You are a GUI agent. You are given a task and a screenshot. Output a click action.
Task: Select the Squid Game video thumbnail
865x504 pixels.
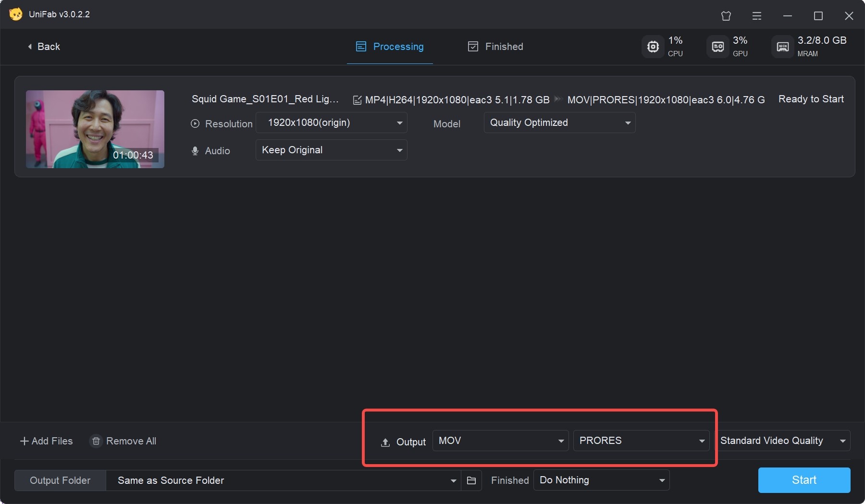point(95,129)
